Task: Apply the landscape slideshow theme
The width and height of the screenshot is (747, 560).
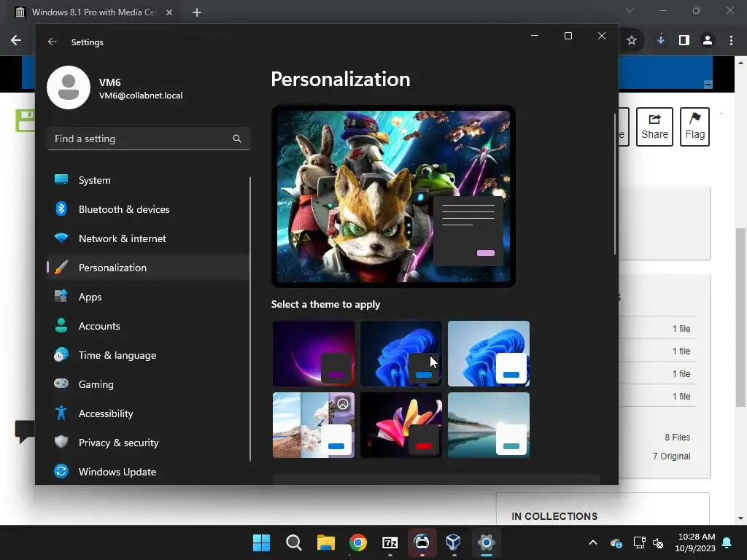Action: (x=314, y=425)
